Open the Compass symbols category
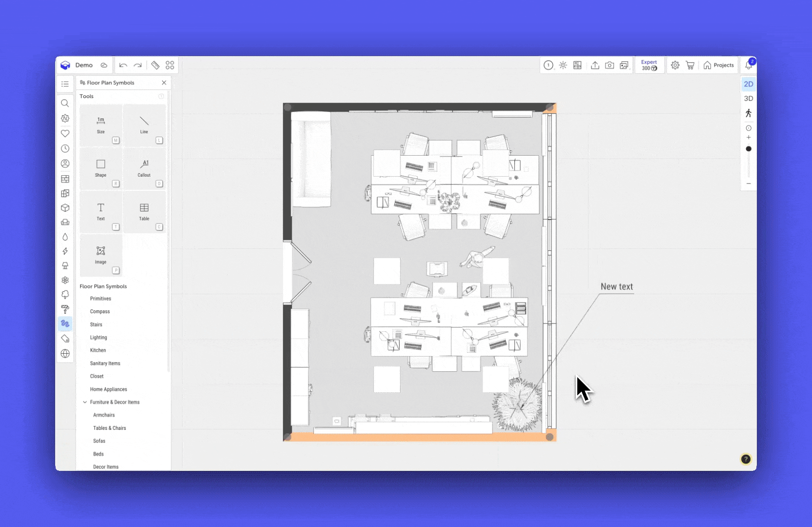This screenshot has width=812, height=527. (x=100, y=312)
